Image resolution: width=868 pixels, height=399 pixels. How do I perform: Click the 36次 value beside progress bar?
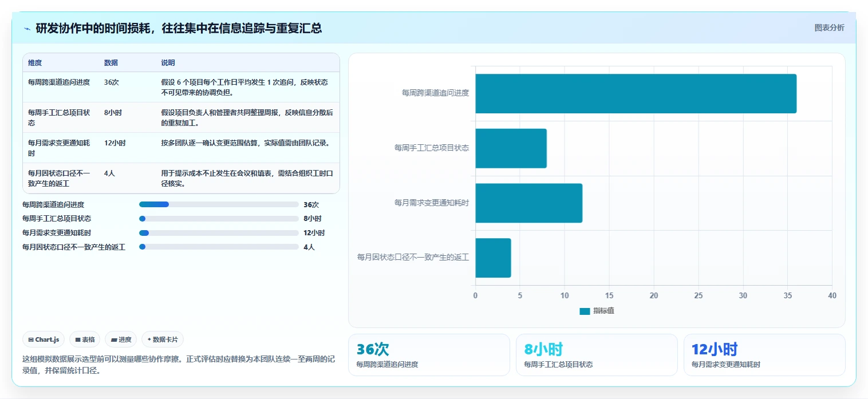coord(311,205)
